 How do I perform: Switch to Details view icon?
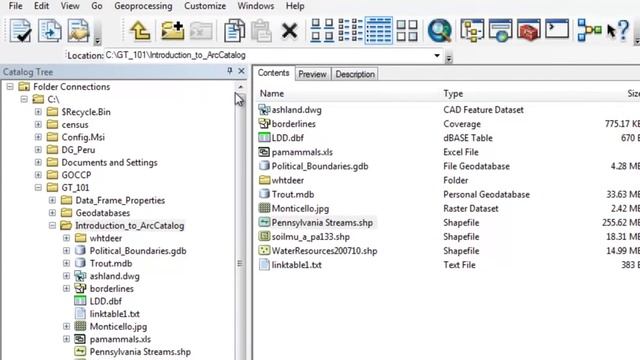[x=378, y=30]
